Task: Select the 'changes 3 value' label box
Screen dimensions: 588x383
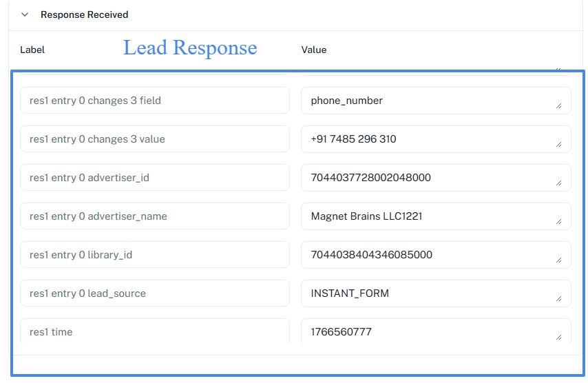Action: 154,139
